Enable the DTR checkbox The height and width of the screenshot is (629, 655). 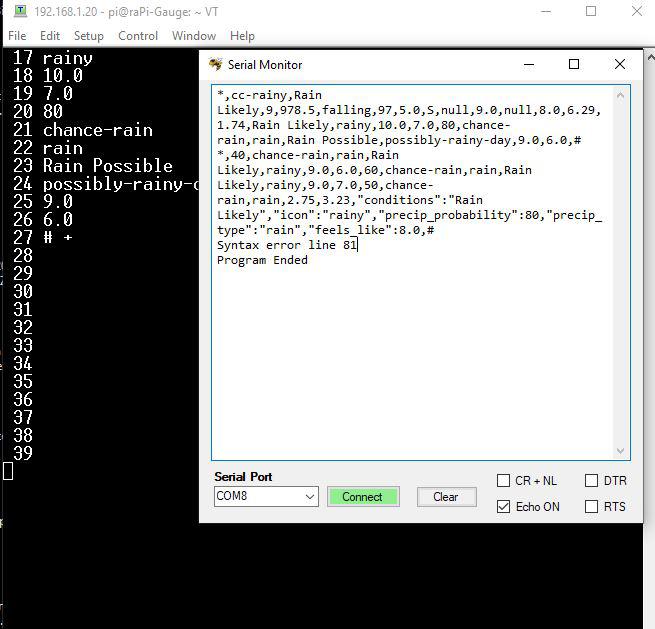(x=591, y=481)
